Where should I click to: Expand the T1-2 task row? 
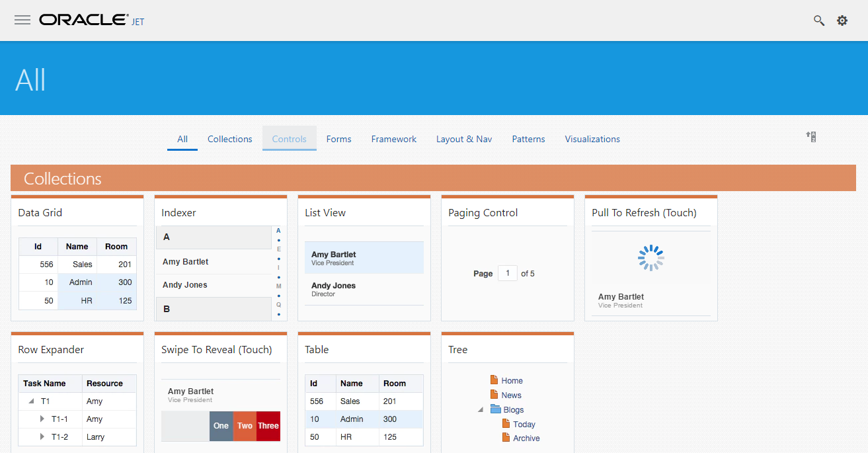(x=42, y=436)
